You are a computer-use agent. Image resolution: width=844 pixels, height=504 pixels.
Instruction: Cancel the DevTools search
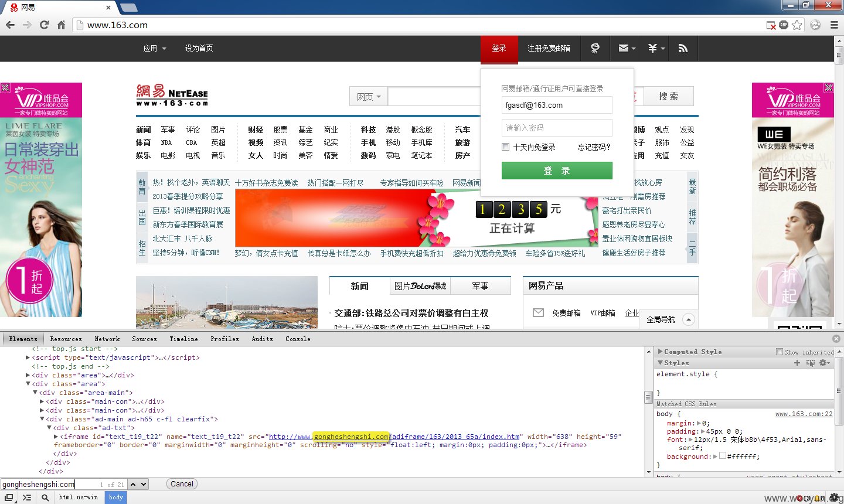pos(182,484)
